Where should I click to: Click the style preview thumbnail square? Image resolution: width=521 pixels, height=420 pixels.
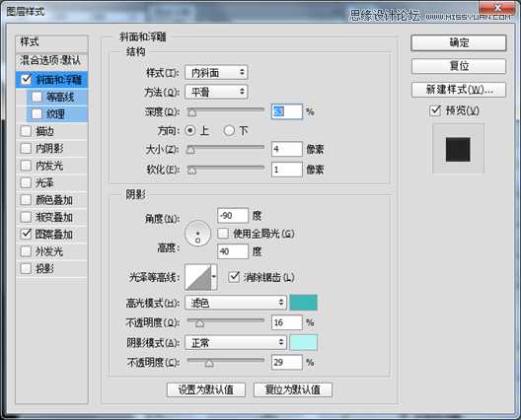[458, 150]
